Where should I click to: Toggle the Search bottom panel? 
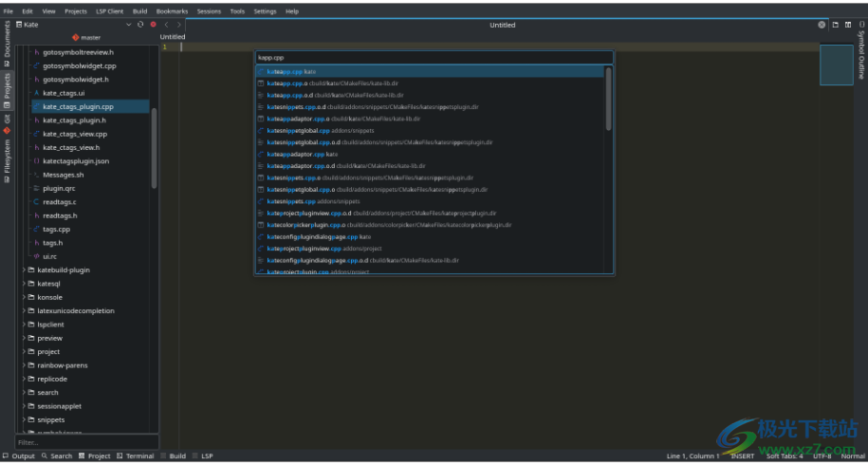pyautogui.click(x=57, y=456)
